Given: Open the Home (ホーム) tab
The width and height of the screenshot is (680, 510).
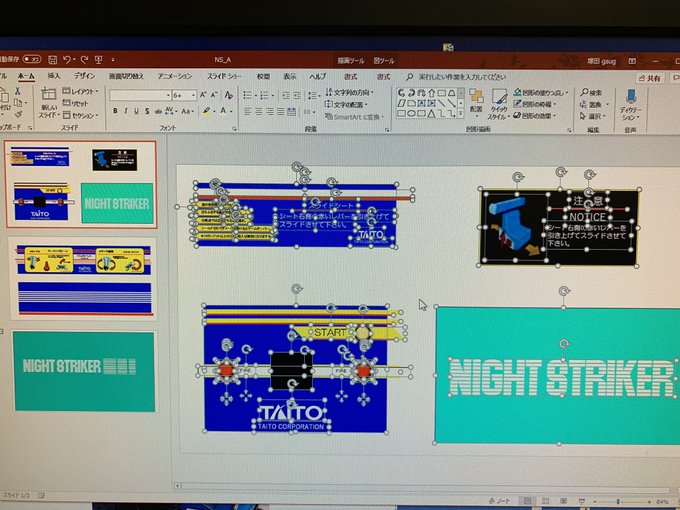Looking at the screenshot, I should pyautogui.click(x=26, y=76).
